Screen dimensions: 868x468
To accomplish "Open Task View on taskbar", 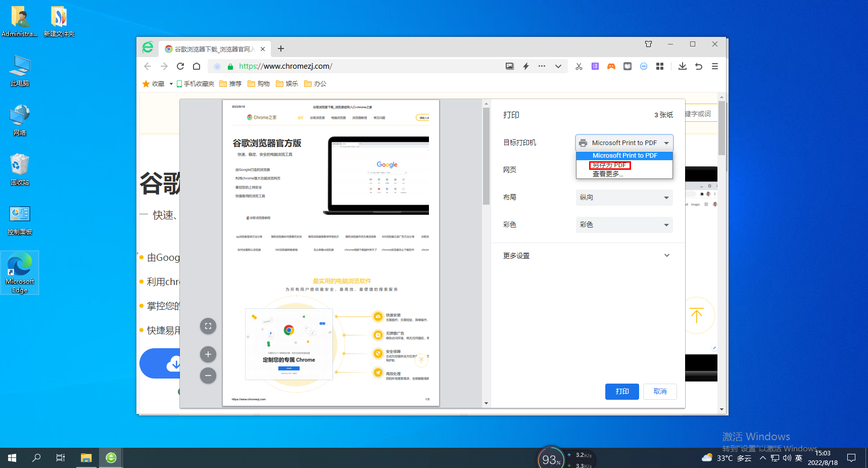I will (61, 458).
